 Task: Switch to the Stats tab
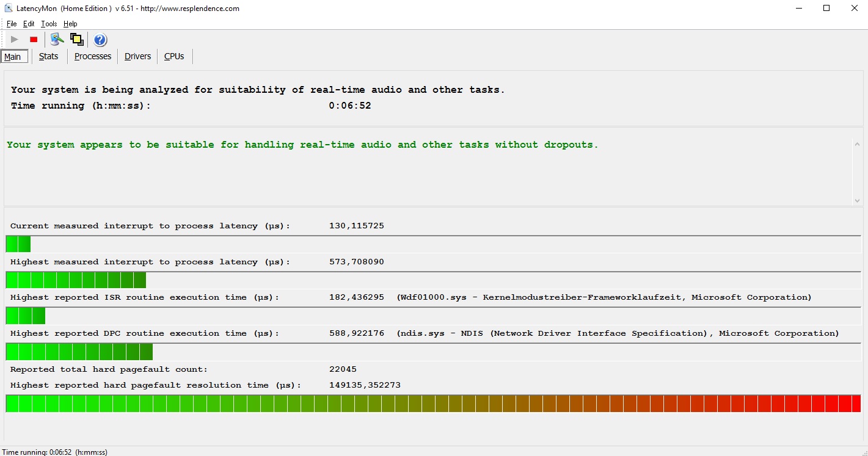point(48,56)
